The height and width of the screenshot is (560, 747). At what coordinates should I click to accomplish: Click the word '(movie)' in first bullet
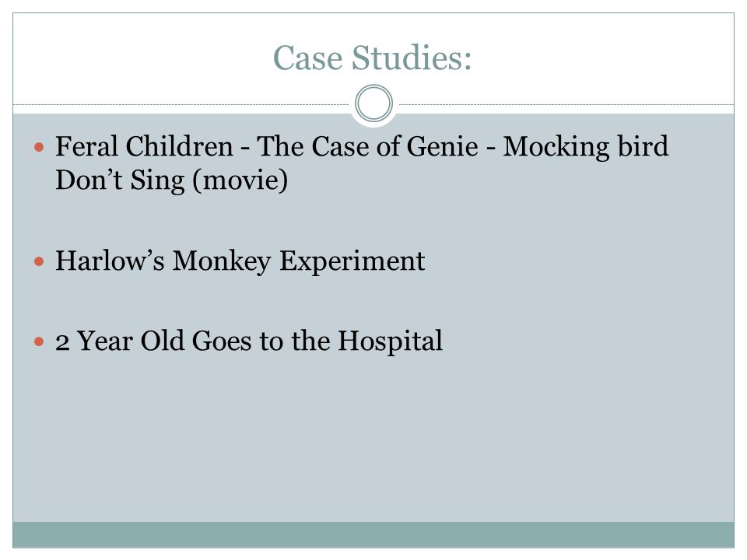[x=240, y=180]
